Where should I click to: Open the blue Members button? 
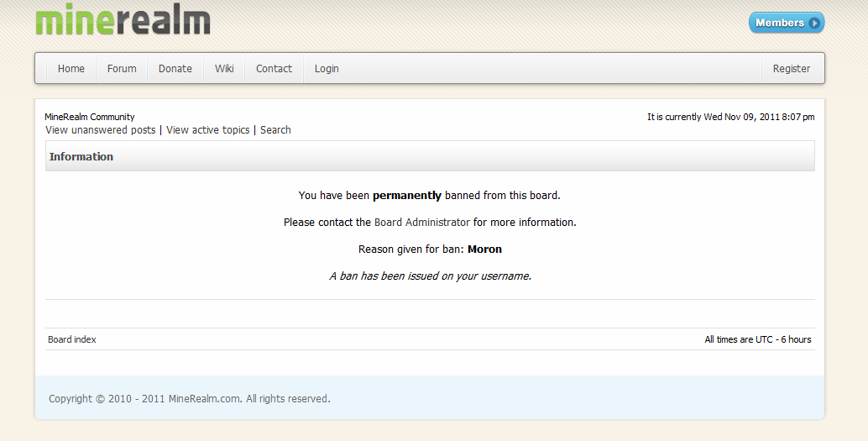786,23
